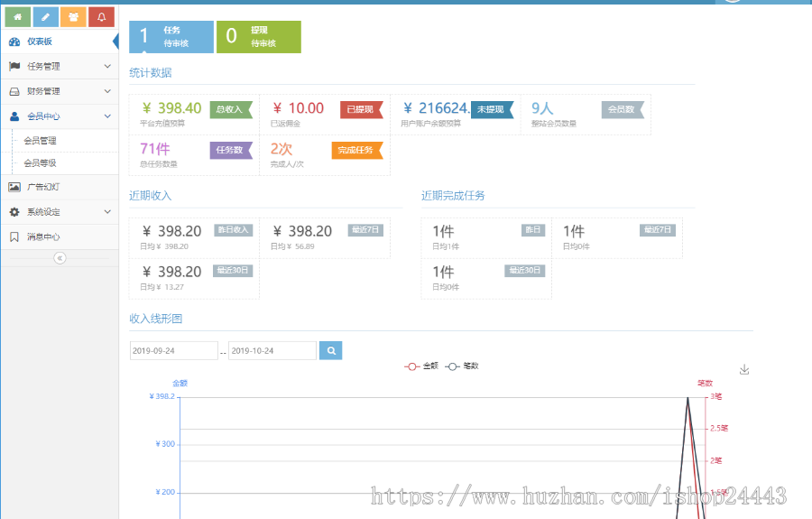Open the blue 任务 待审核 tile
The width and height of the screenshot is (812, 519).
171,37
